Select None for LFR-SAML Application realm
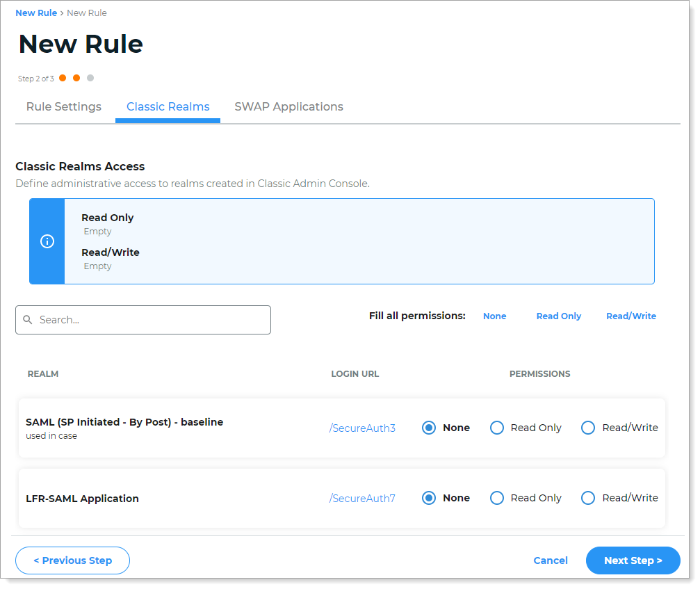Screen dimensions: 700x589 [428, 498]
